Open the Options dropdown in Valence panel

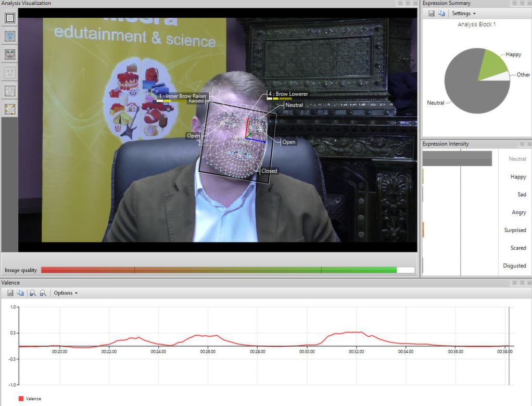click(66, 293)
